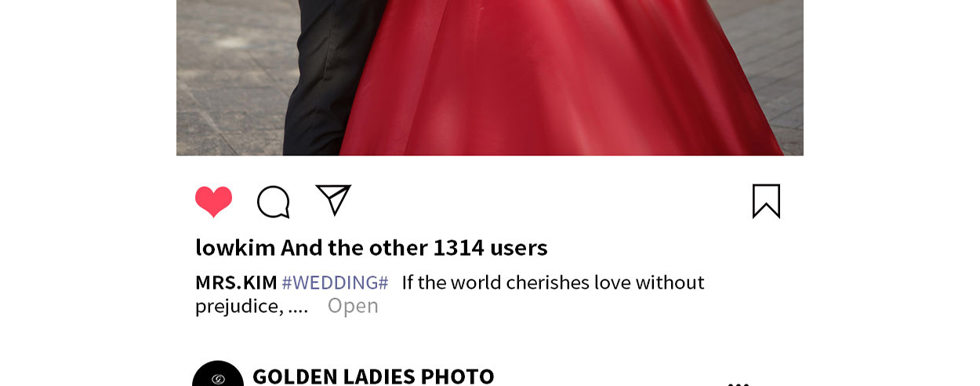Open the #WEDDING# hashtag

tap(335, 282)
